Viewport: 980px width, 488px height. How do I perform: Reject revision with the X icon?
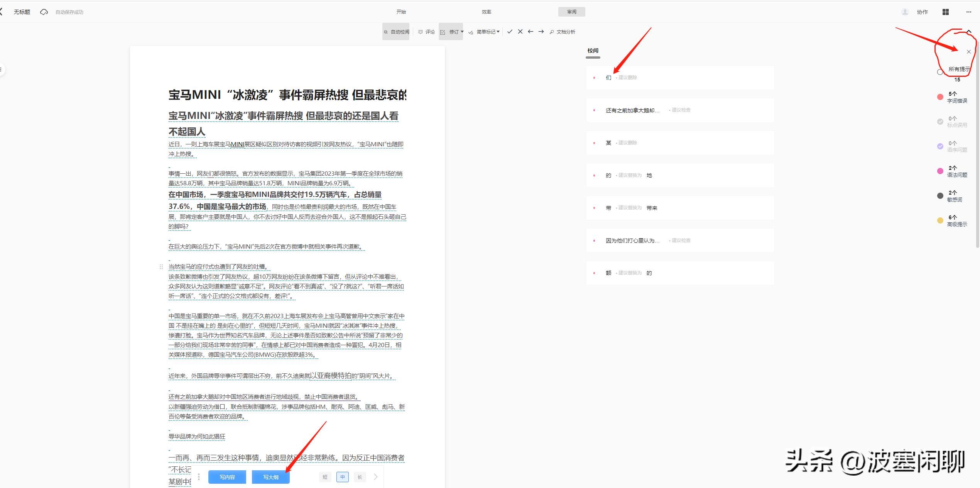tap(520, 32)
